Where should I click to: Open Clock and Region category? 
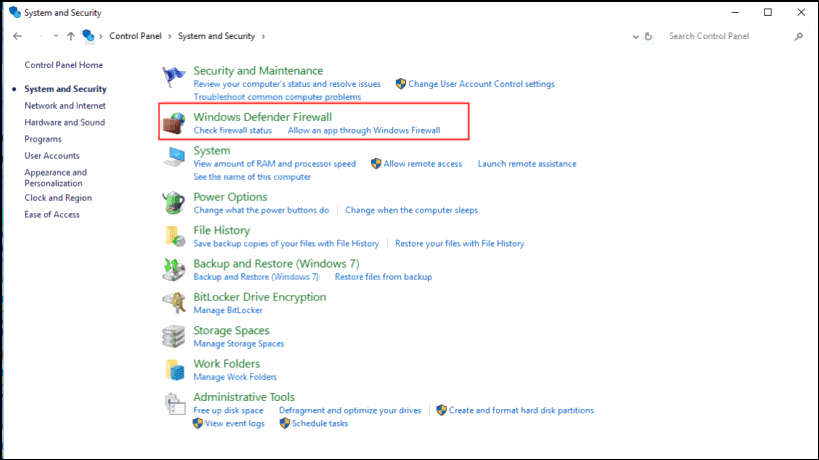(x=58, y=198)
